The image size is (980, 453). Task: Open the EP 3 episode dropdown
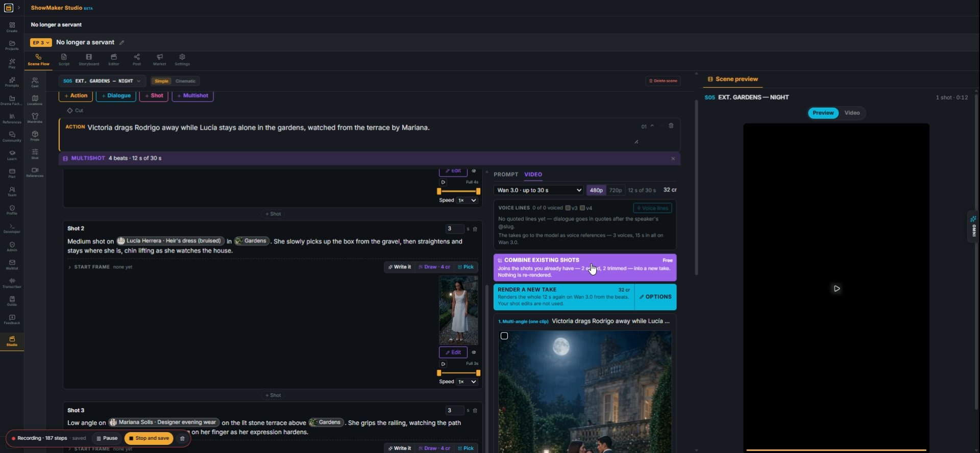coord(41,43)
